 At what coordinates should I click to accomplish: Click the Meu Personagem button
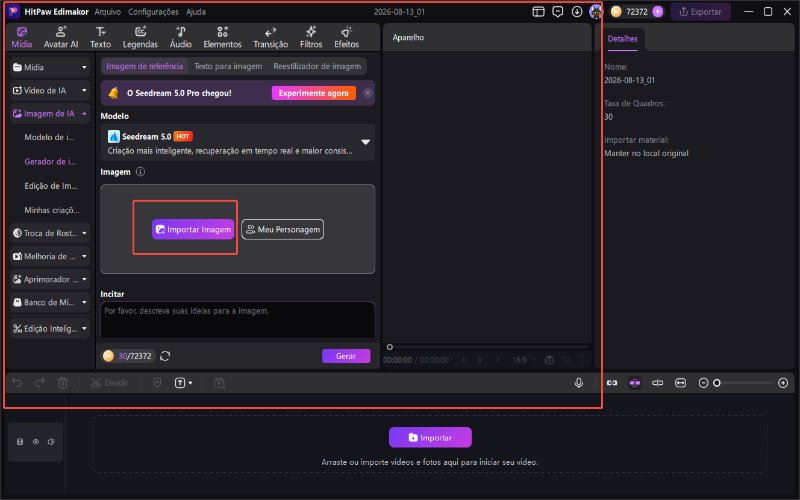(282, 230)
